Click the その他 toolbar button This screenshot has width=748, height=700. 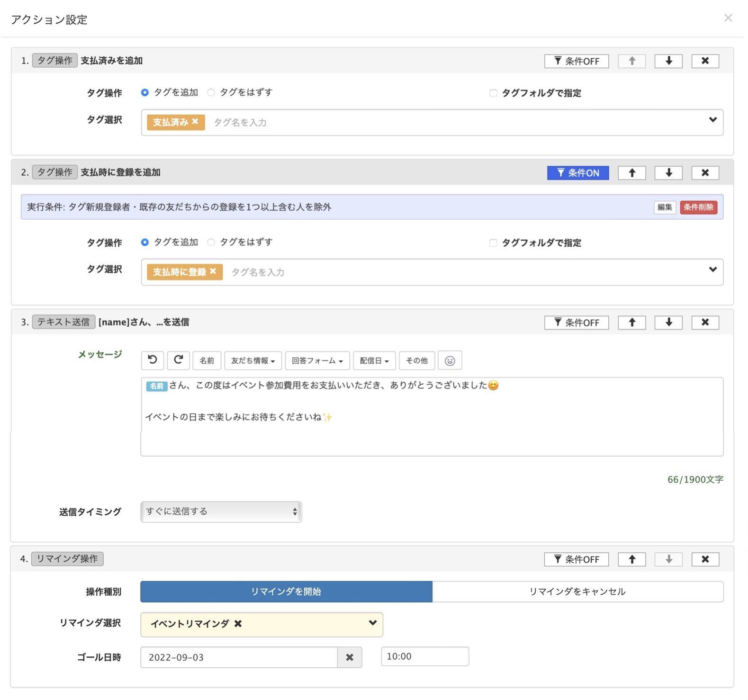(417, 360)
